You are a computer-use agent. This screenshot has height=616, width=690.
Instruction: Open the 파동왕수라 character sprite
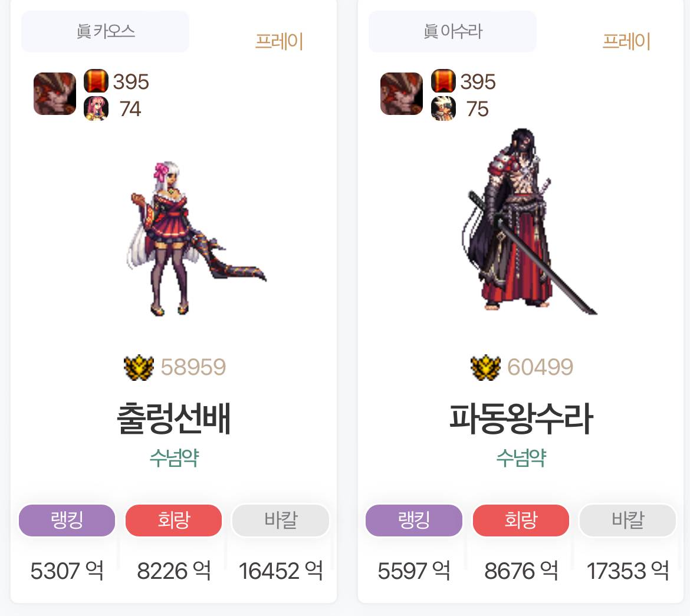[529, 221]
